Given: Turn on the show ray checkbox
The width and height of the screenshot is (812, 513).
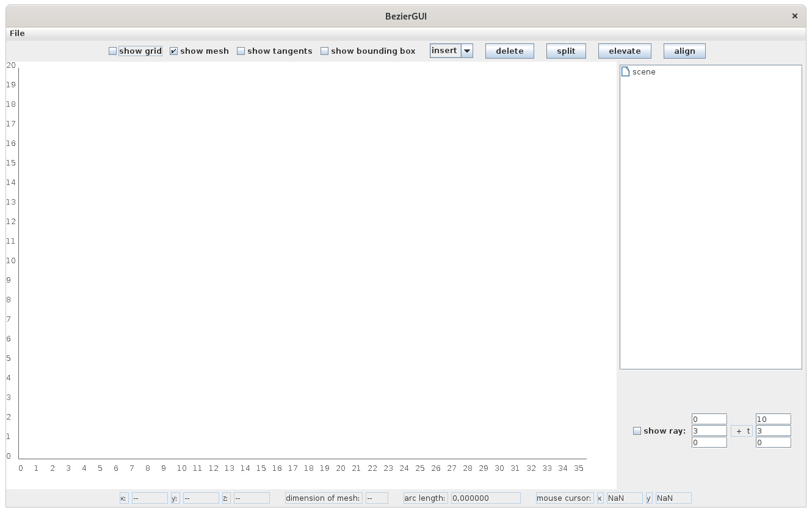Looking at the screenshot, I should pyautogui.click(x=637, y=431).
